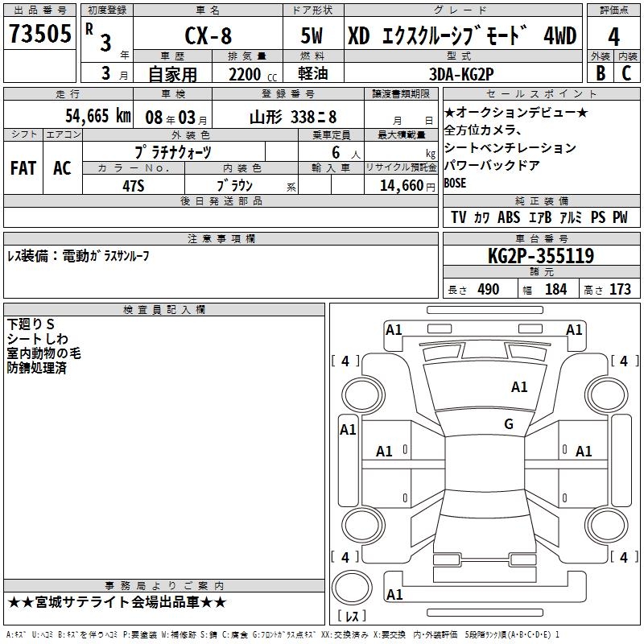Click the interior color ブラウン
Screen dimensions: 644x644
point(234,186)
